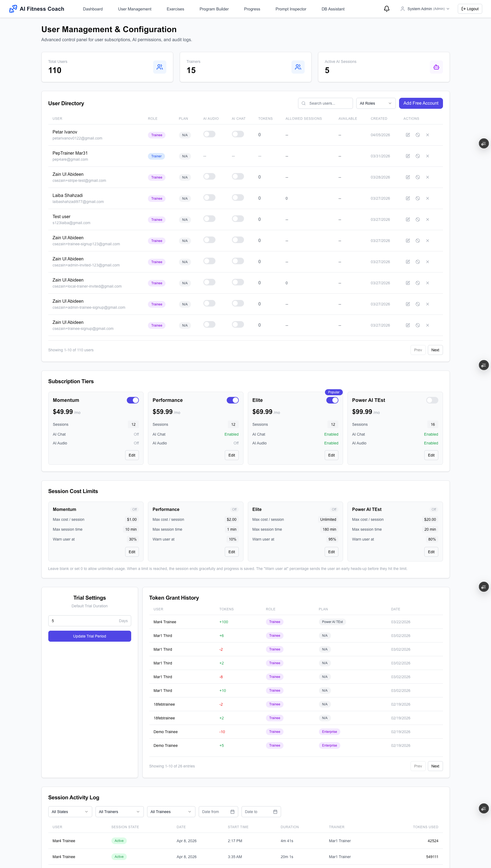Open the Prompt Inspector tab
The height and width of the screenshot is (868, 491).
tap(291, 9)
